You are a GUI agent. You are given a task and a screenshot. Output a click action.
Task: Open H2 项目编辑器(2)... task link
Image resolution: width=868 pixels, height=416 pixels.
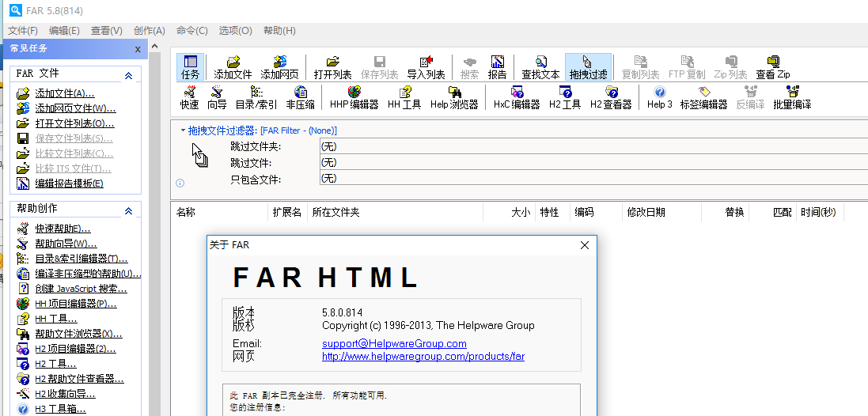click(x=75, y=349)
